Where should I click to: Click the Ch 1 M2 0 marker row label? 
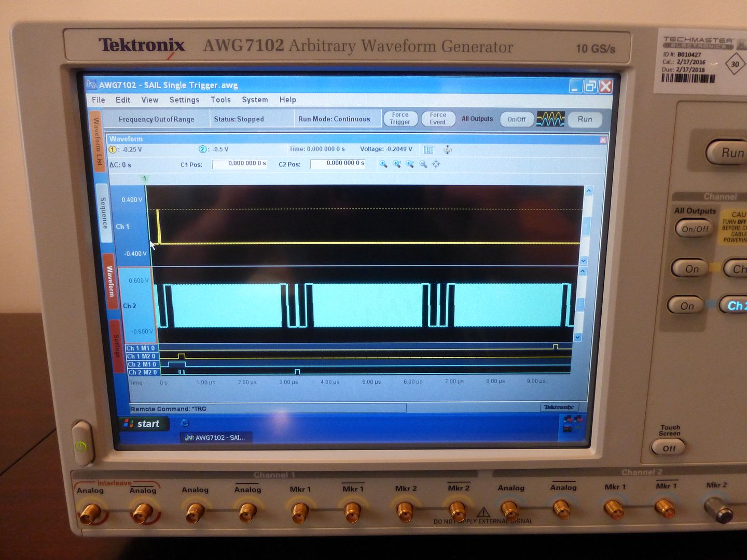pyautogui.click(x=142, y=356)
